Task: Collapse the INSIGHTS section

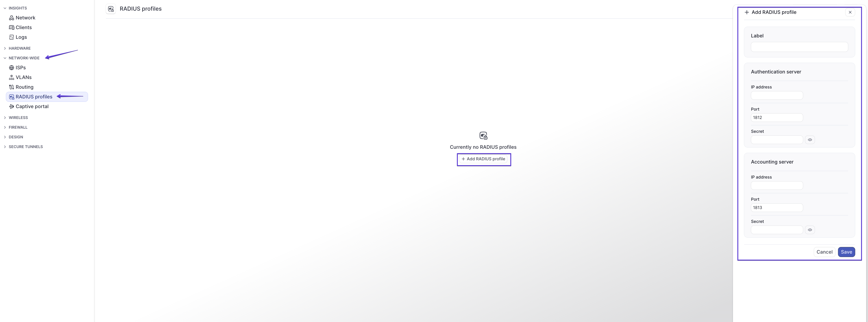Action: point(5,8)
